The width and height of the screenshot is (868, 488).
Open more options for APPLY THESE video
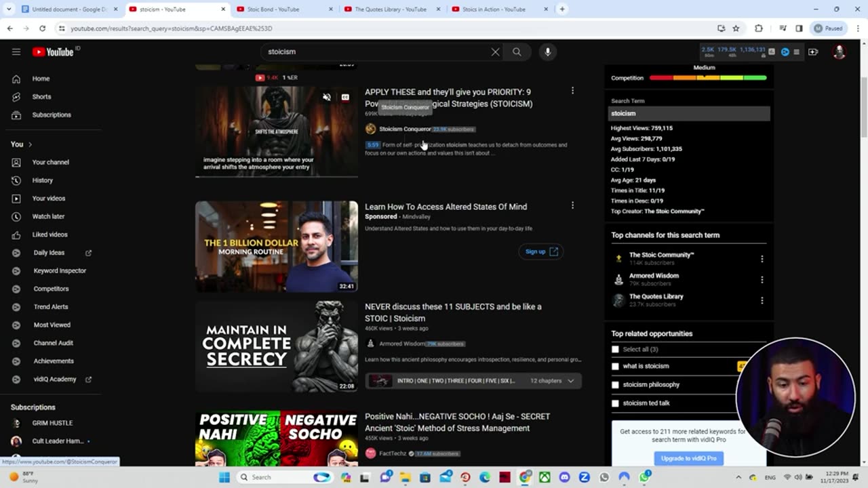click(x=572, y=91)
